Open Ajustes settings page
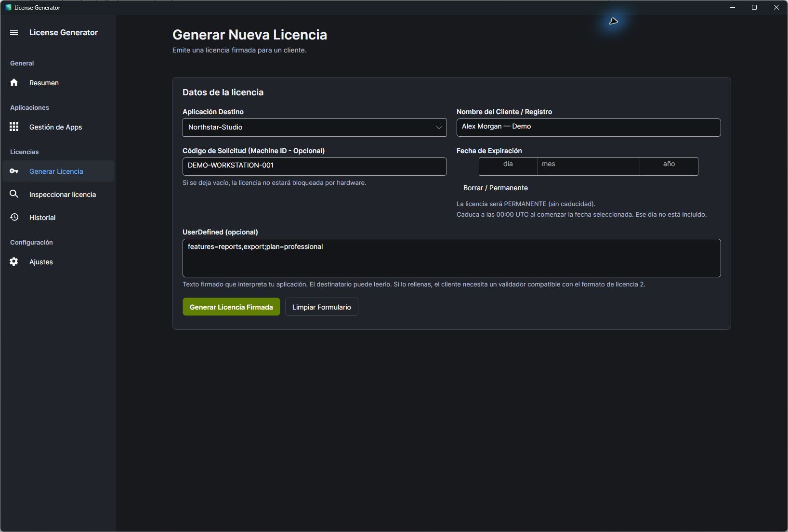Screen dimensions: 788x532 (x=58, y=262)
